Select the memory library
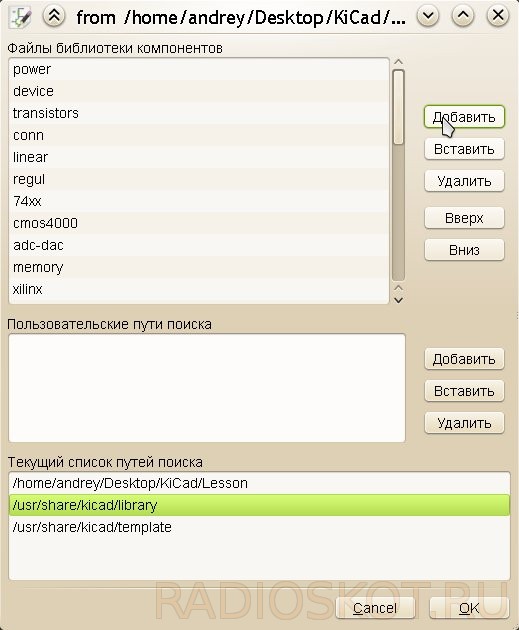This screenshot has width=519, height=630. [x=199, y=267]
